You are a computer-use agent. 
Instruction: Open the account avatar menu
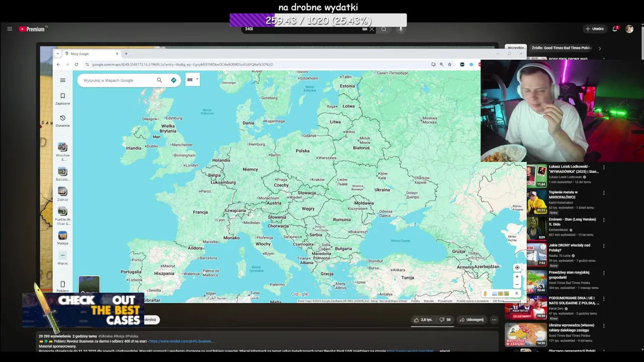tap(629, 29)
